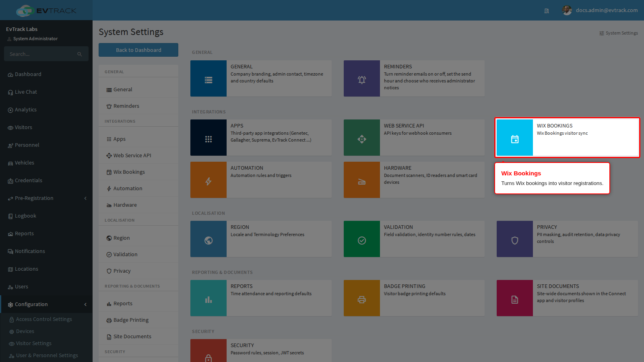Viewport: 644px width, 362px height.
Task: Click the Automation lightning bolt tile icon
Action: 208,180
